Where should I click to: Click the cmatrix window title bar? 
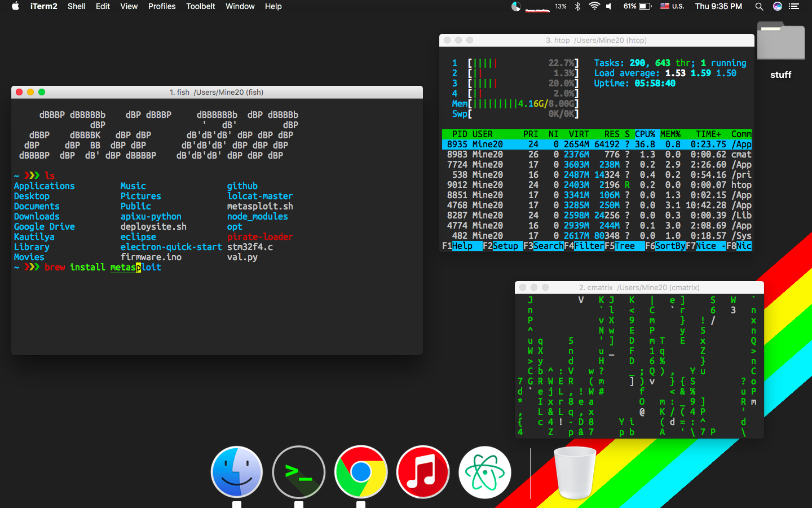[639, 287]
